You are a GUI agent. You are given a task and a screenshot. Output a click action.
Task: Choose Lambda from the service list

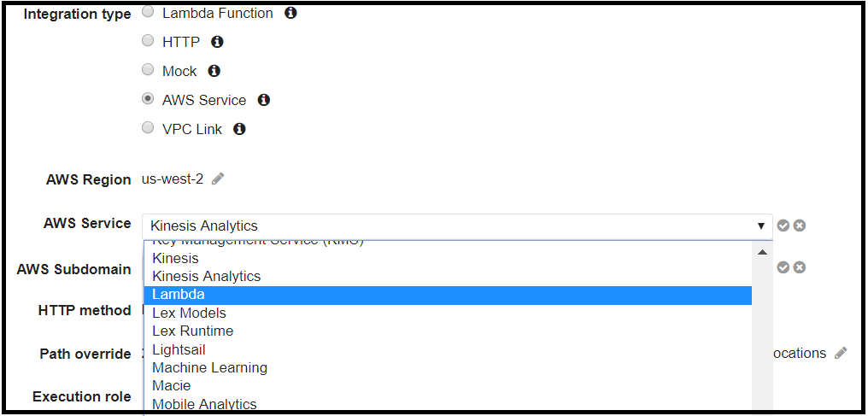coord(448,295)
